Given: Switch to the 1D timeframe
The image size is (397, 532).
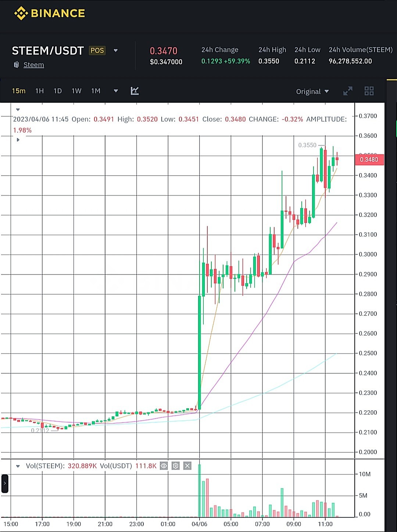Looking at the screenshot, I should click(x=58, y=91).
